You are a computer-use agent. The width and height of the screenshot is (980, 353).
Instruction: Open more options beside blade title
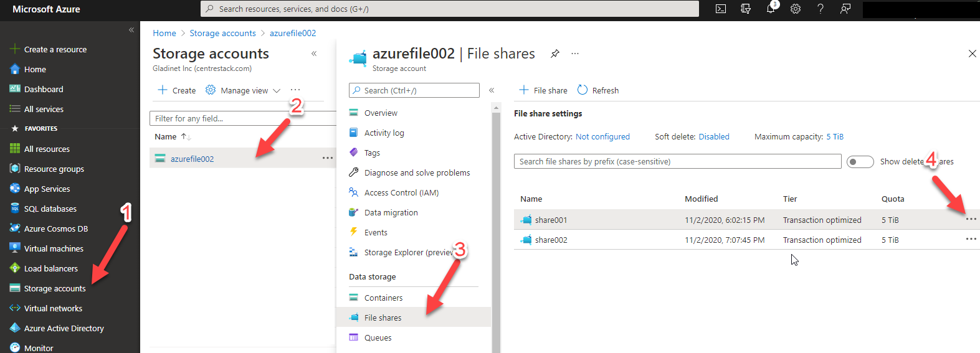(x=575, y=54)
